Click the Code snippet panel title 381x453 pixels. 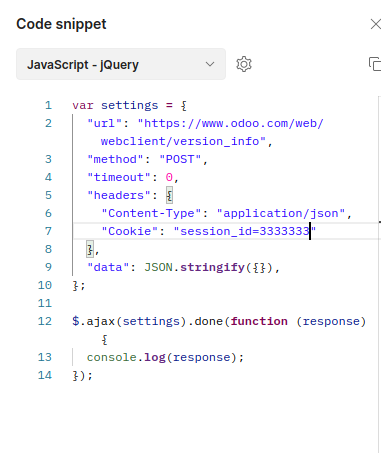pos(61,24)
